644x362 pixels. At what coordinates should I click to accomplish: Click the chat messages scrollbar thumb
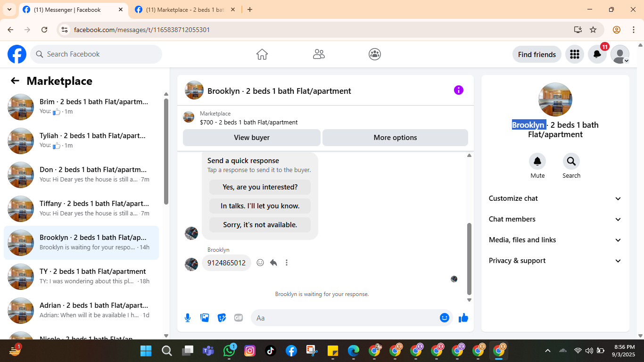pyautogui.click(x=469, y=258)
